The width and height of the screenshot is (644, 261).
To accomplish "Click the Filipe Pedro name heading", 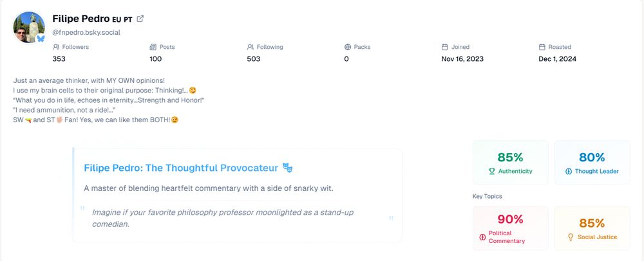I will click(x=80, y=19).
